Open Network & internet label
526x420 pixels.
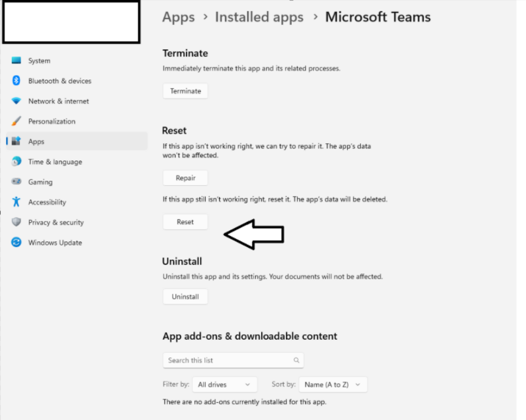point(58,101)
